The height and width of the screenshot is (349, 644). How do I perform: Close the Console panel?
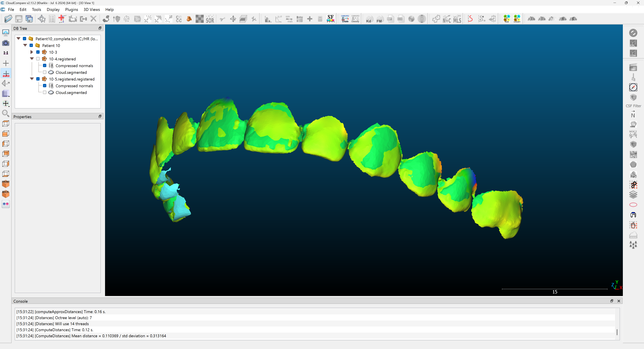(x=619, y=301)
